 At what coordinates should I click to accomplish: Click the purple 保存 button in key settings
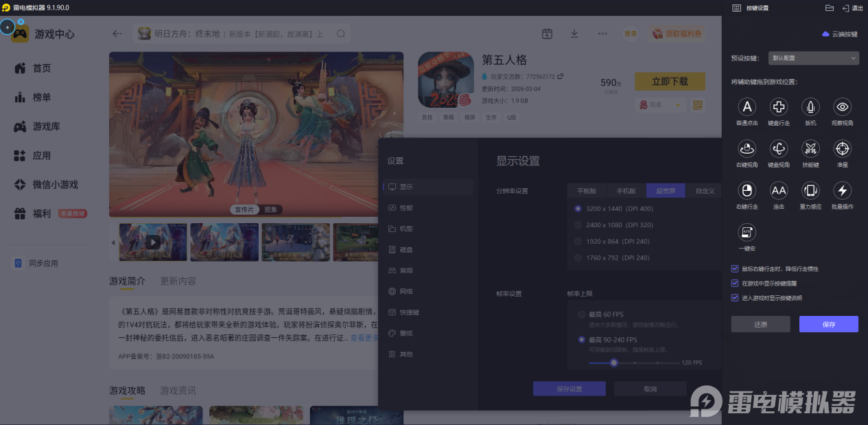click(x=829, y=324)
